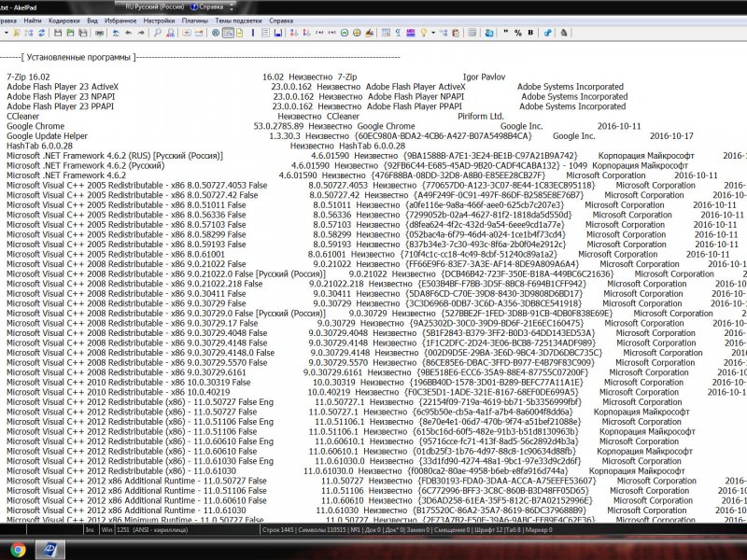The image size is (747, 560).
Task: Click the clipboard paste icon
Action: pyautogui.click(x=456, y=33)
